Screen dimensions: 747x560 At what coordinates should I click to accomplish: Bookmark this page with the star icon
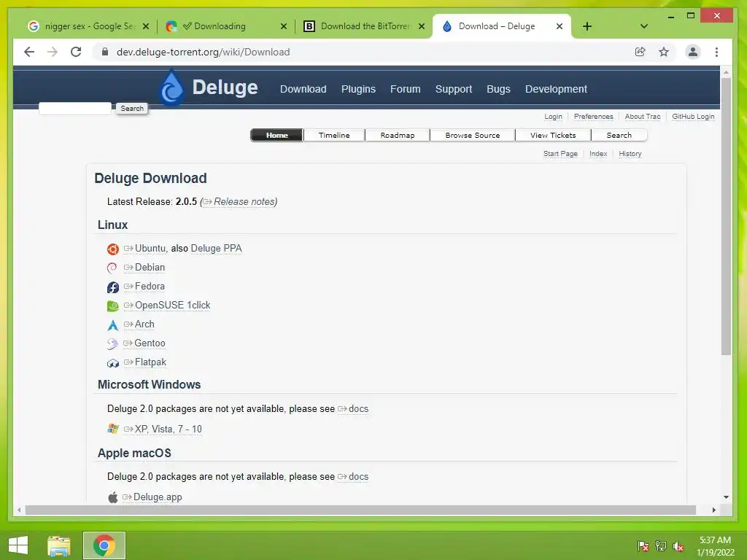(664, 52)
